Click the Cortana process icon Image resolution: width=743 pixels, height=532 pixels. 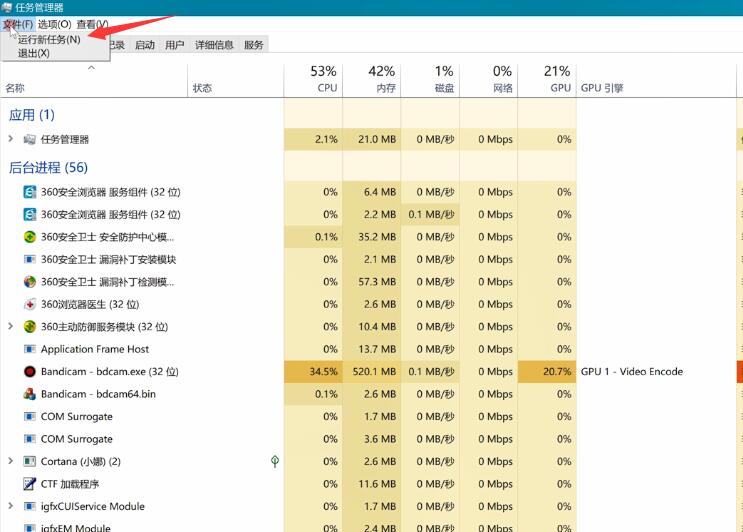(29, 461)
